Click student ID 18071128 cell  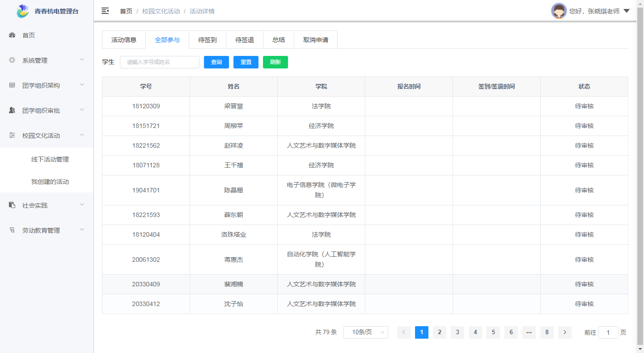(x=146, y=165)
